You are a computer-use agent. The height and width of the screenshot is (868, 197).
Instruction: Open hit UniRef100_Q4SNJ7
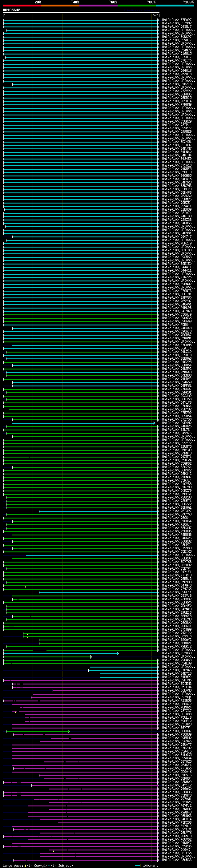pyautogui.click(x=177, y=26)
